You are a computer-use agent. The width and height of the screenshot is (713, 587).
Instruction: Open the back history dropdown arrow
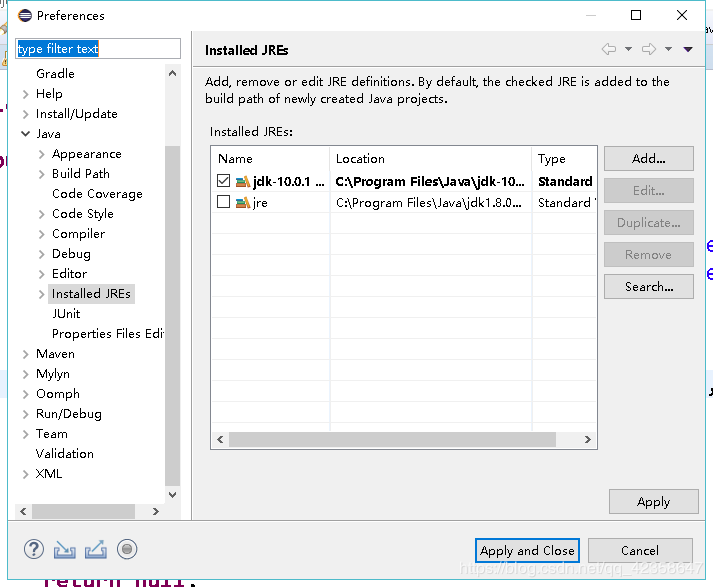(x=628, y=49)
